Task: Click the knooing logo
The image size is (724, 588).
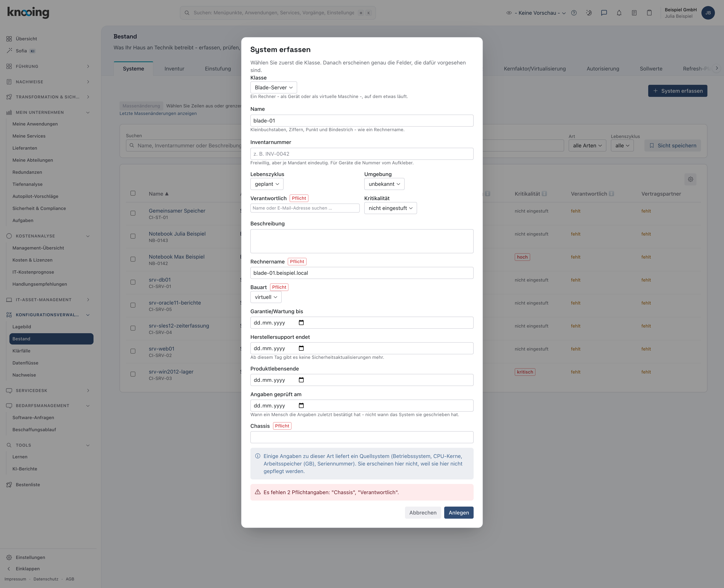Action: [28, 12]
